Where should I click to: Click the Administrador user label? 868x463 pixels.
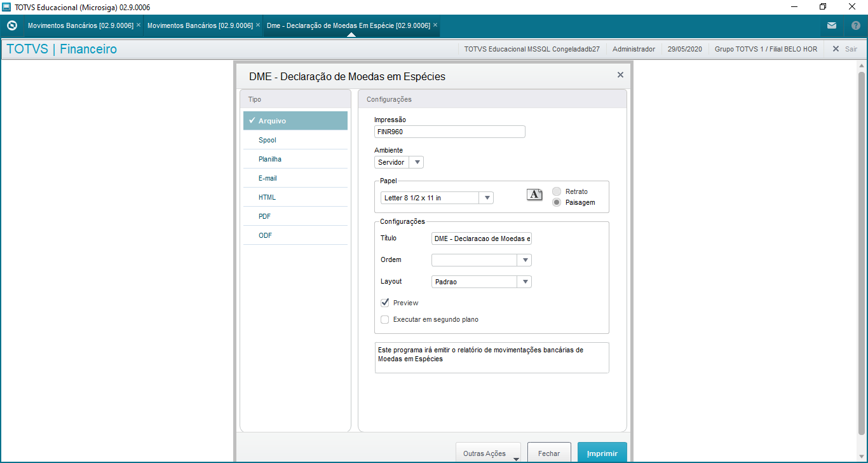634,49
